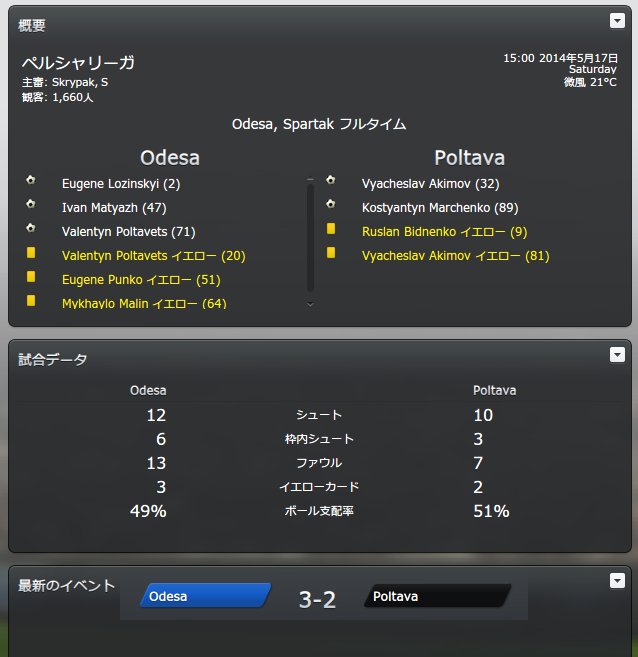Select the blue Odesa team bar
This screenshot has height=657, width=638.
(x=206, y=595)
